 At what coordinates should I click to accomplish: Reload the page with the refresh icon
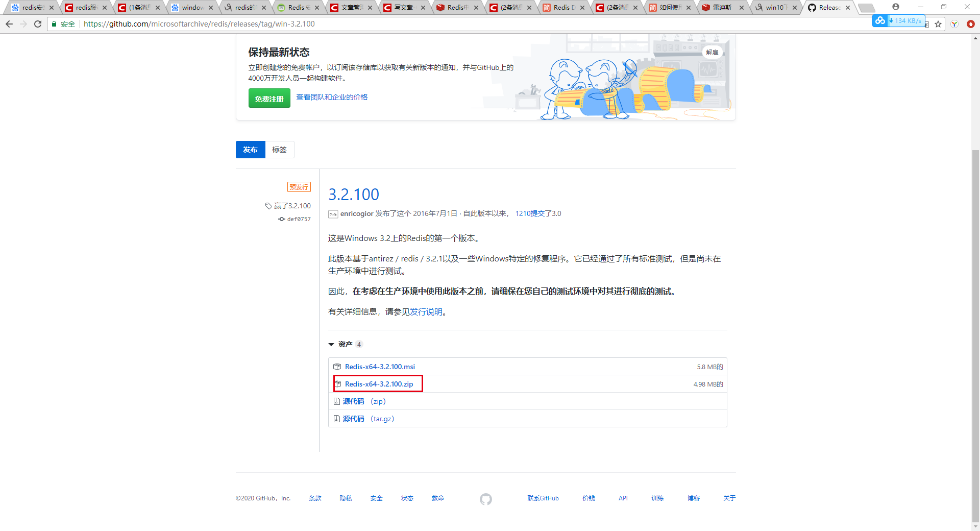coord(38,24)
